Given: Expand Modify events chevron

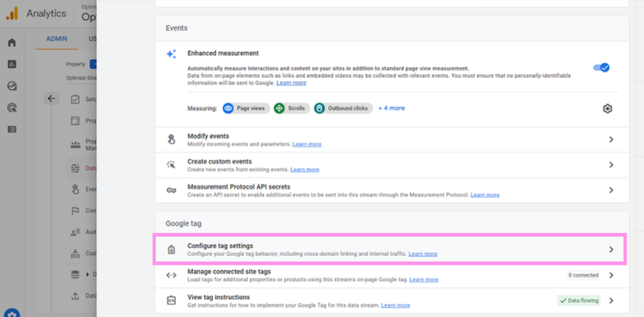Looking at the screenshot, I should coord(611,140).
